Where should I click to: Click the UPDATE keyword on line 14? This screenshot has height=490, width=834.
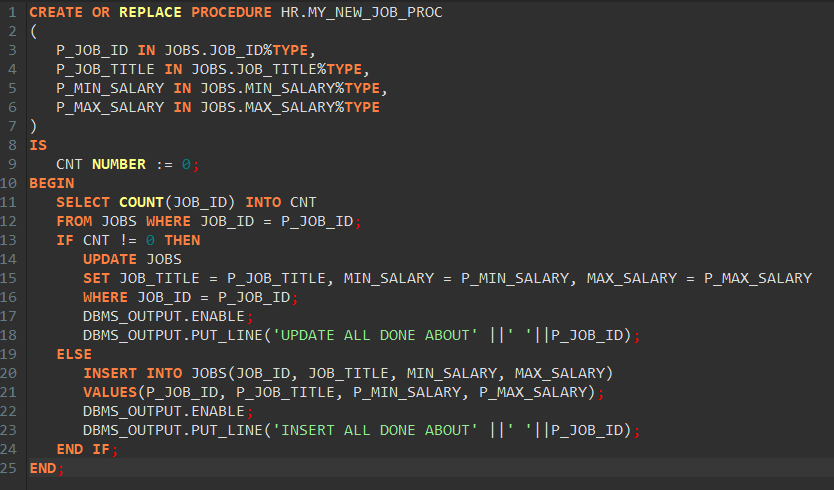(110, 260)
